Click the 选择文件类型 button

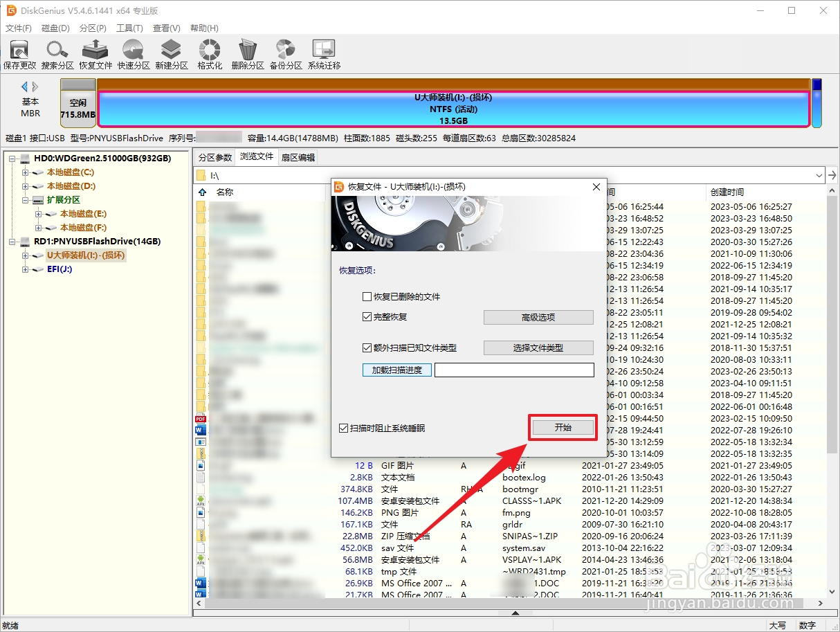[x=538, y=347]
